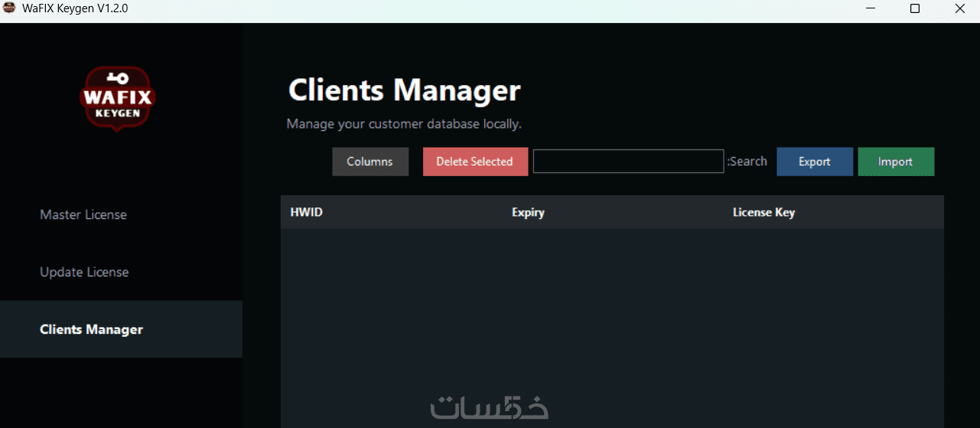Click the Clients Manager page heading
The width and height of the screenshot is (980, 428).
coord(405,90)
